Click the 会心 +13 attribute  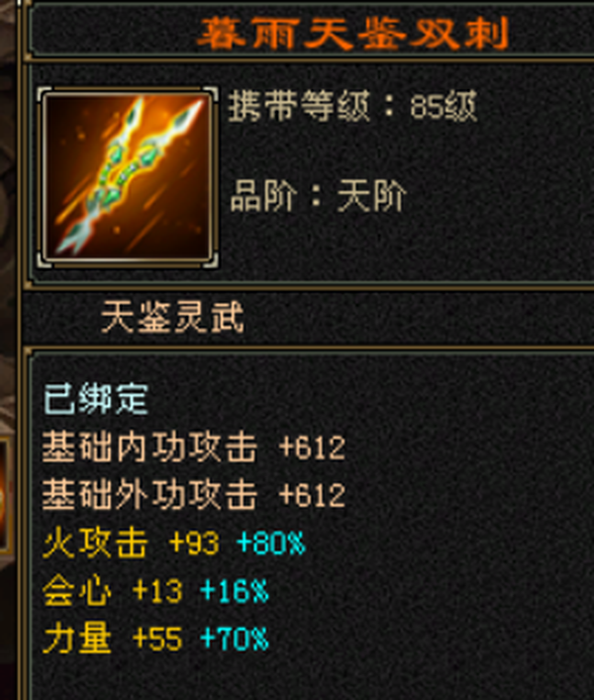pyautogui.click(x=113, y=591)
